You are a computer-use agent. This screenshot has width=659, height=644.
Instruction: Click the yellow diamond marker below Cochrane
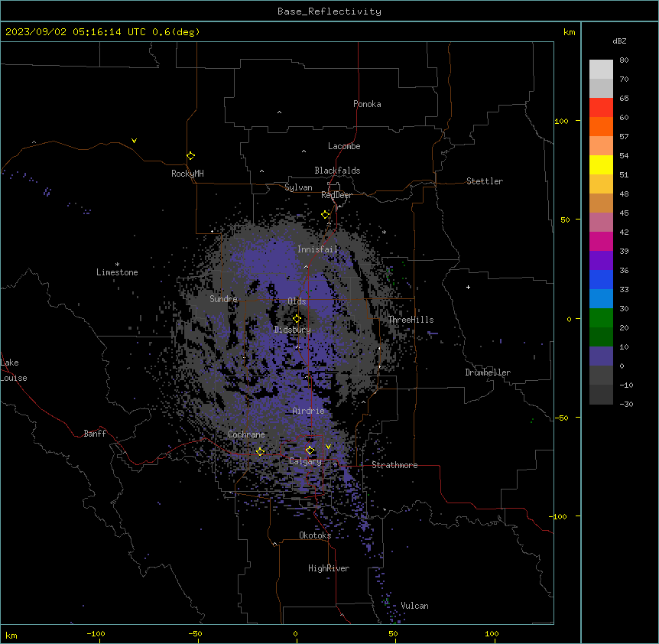point(260,452)
